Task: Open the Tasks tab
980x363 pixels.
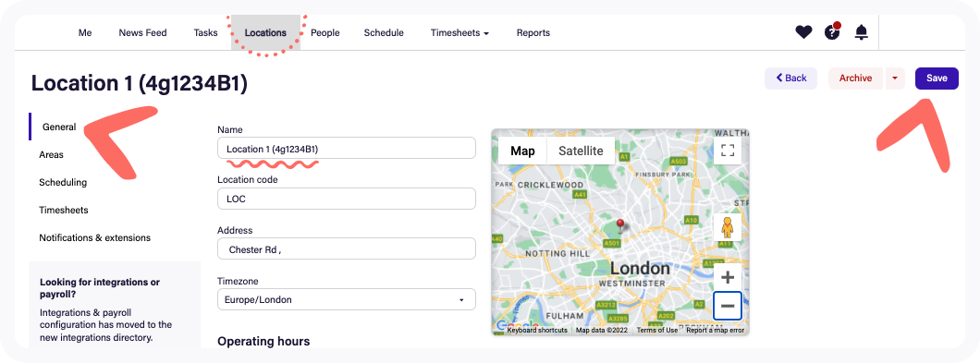Action: click(x=205, y=33)
